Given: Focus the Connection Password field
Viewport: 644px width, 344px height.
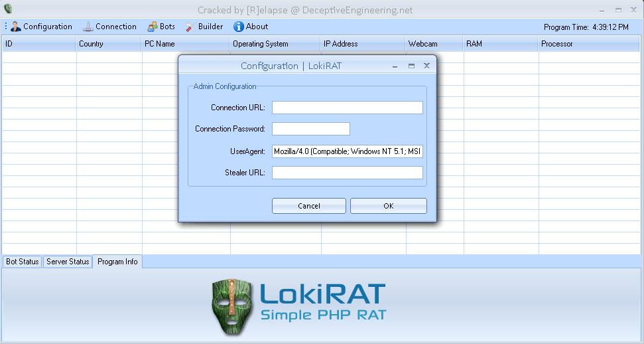Looking at the screenshot, I should (x=310, y=129).
